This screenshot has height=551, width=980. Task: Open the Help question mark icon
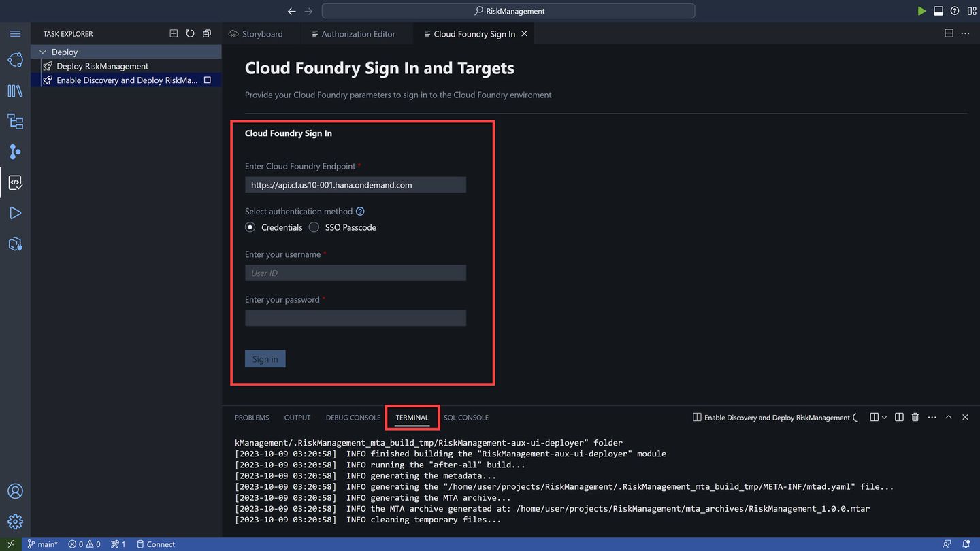click(x=955, y=11)
